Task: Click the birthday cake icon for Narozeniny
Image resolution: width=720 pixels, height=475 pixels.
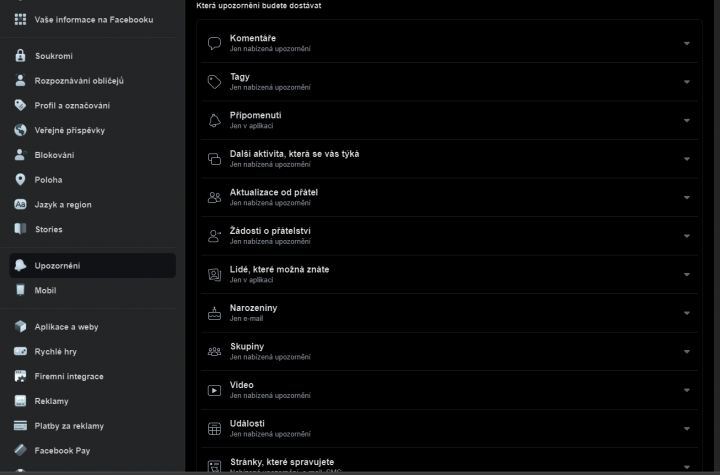Action: 214,313
